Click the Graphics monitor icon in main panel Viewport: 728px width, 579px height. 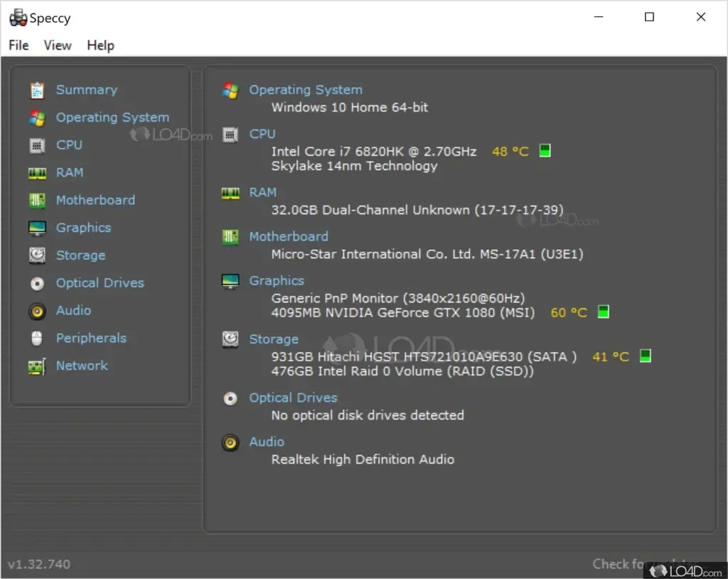point(230,282)
